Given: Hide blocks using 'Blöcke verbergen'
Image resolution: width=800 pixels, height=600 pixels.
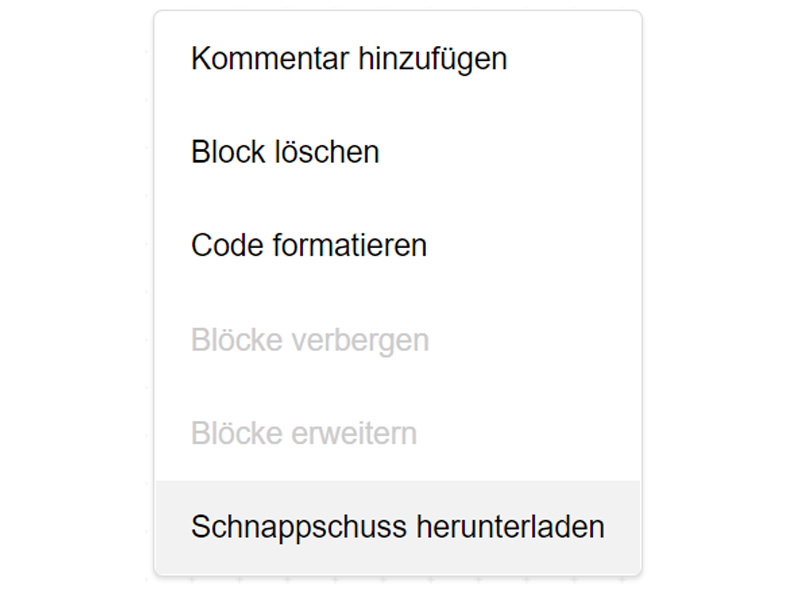Looking at the screenshot, I should (310, 340).
